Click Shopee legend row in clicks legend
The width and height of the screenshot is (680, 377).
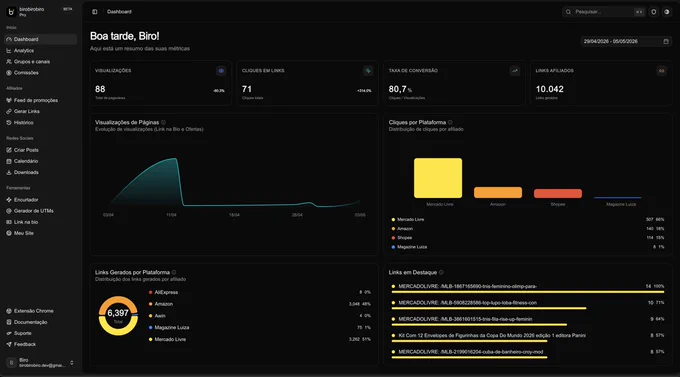click(x=528, y=238)
